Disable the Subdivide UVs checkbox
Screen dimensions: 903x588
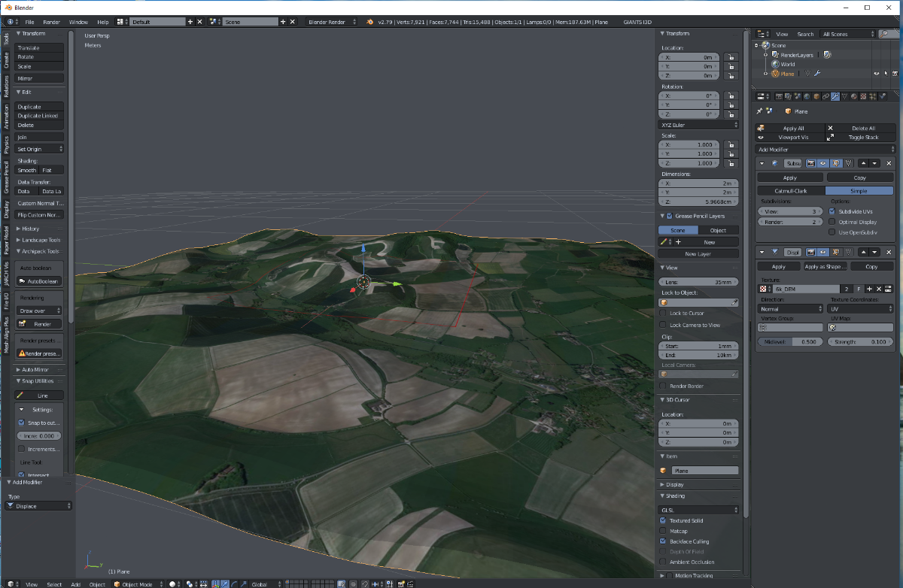click(x=832, y=212)
